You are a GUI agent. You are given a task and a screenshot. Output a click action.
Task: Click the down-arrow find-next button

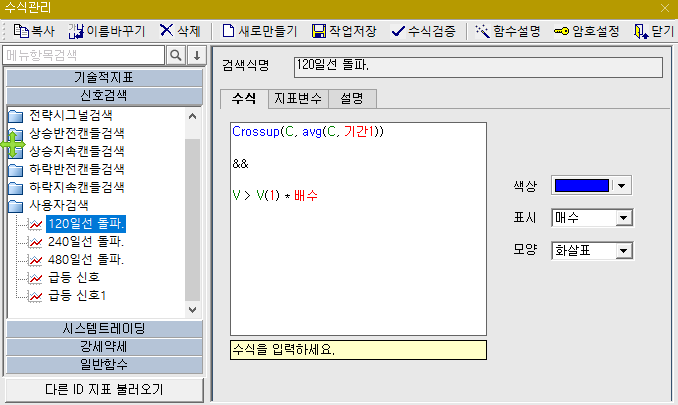point(197,55)
